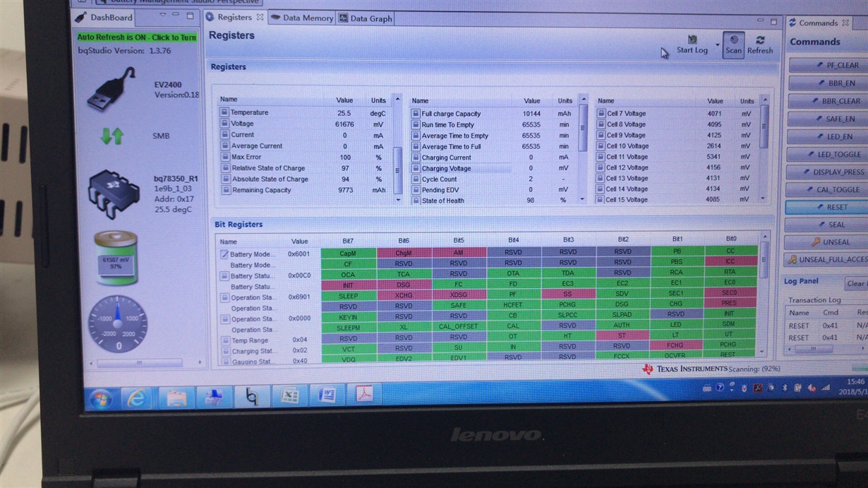This screenshot has width=868, height=488.
Task: Send the PF_CLEAR command
Action: click(x=831, y=65)
